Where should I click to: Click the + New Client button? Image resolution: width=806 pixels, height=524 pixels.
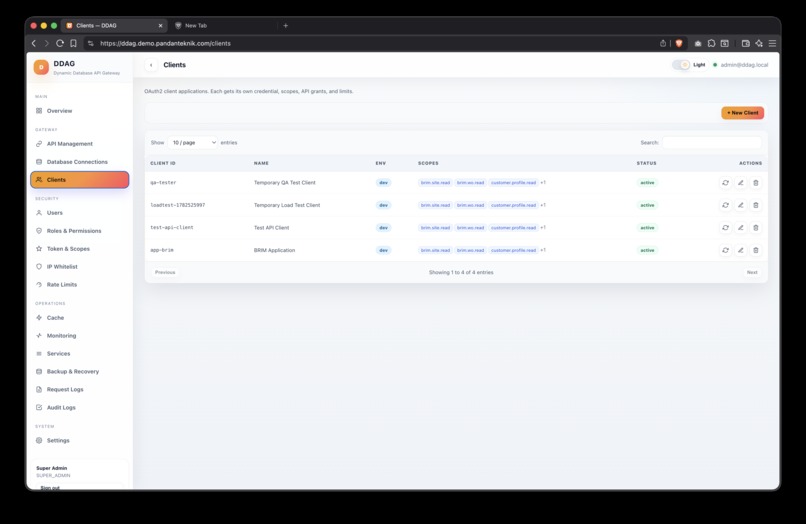coord(742,113)
